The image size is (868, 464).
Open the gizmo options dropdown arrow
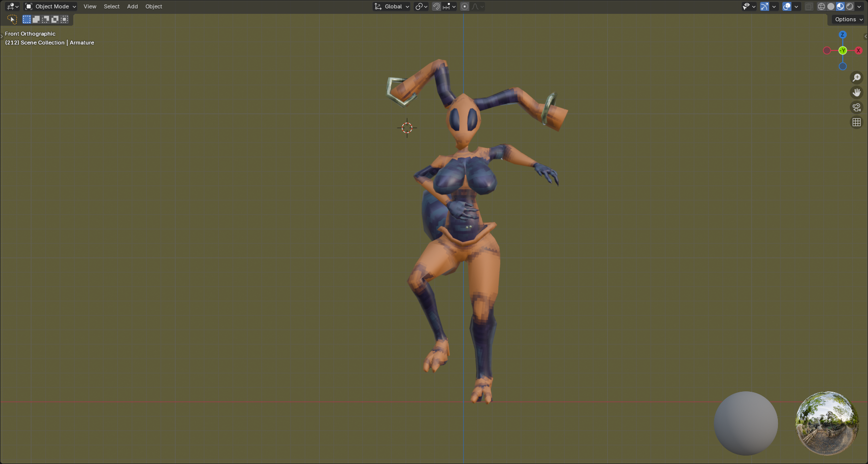point(774,6)
